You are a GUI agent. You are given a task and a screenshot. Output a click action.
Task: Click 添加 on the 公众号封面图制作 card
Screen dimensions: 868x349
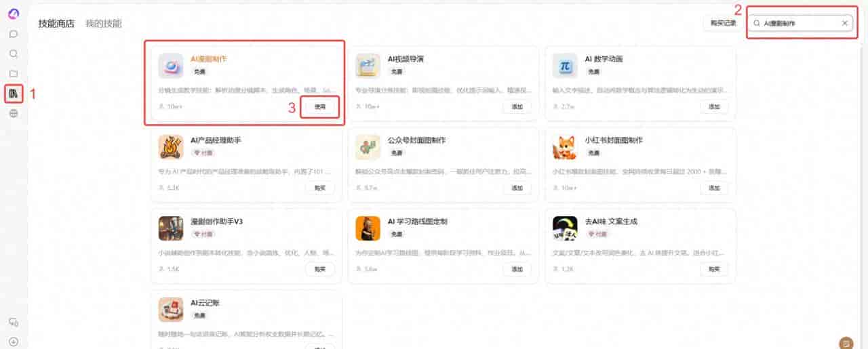[x=517, y=188]
